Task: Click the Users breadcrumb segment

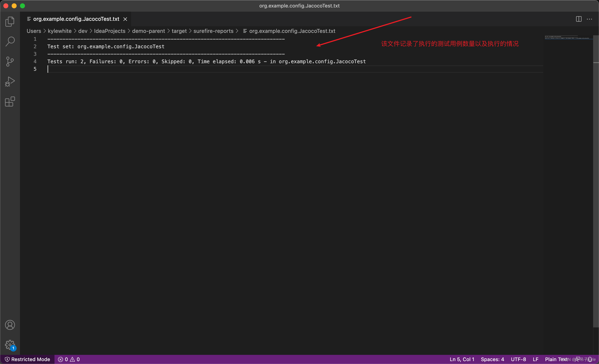Action: [x=34, y=31]
